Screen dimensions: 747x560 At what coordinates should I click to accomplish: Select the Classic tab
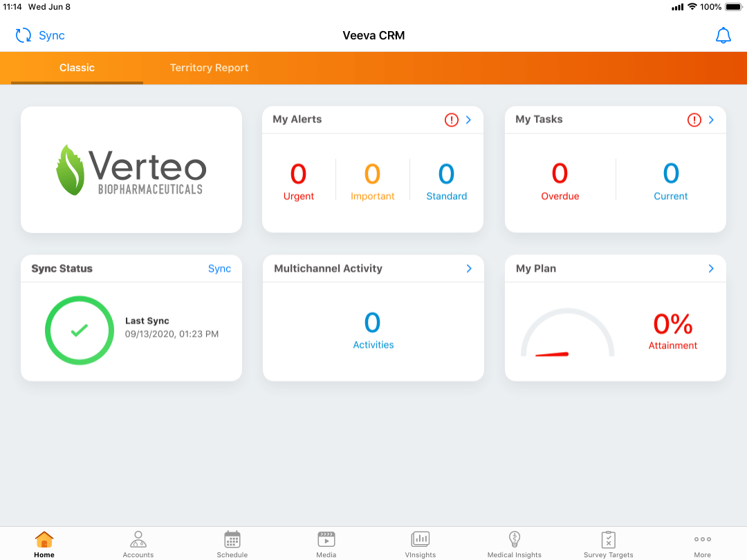(x=77, y=68)
